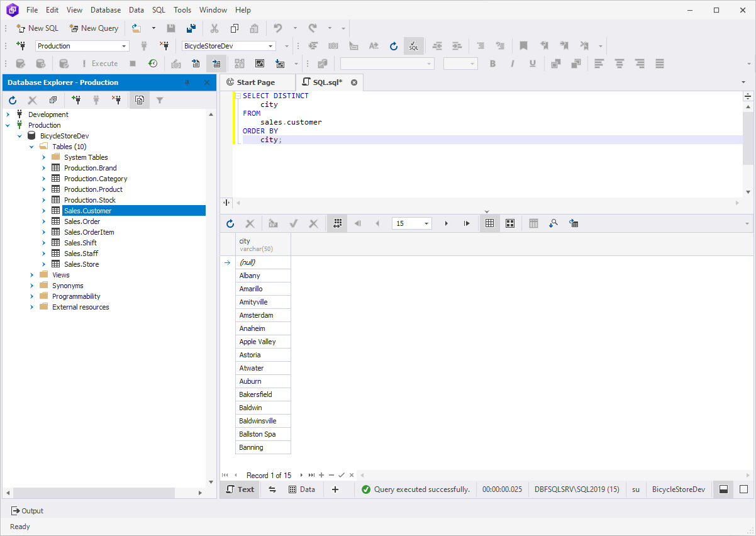Click the Toggle Bookmark icon
The width and height of the screenshot is (756, 536).
pos(523,45)
